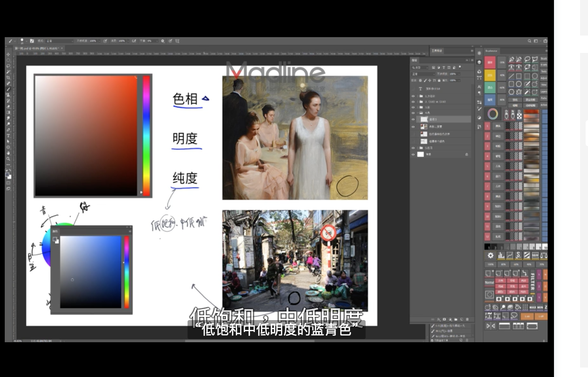Open the Tools tab on Brusherator side
This screenshot has height=377, width=588.
coord(544,71)
